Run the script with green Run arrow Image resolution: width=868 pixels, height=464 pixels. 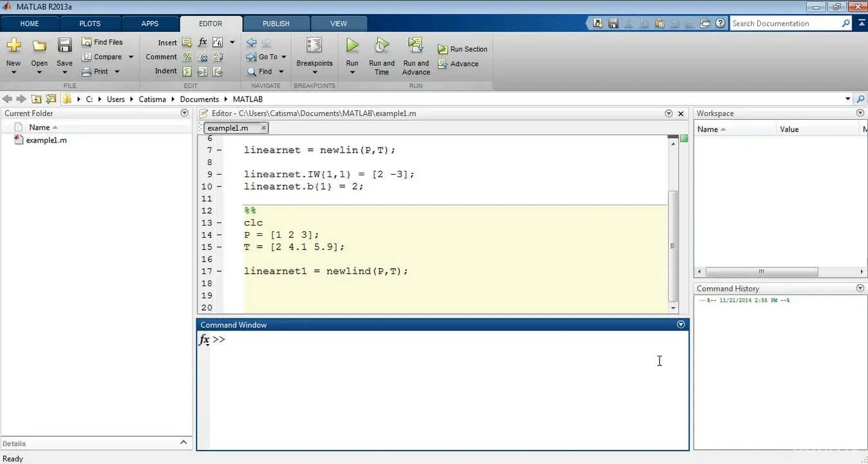pyautogui.click(x=352, y=45)
